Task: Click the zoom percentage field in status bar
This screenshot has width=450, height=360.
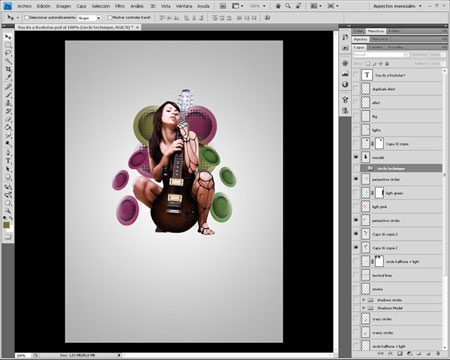Action: 23,355
